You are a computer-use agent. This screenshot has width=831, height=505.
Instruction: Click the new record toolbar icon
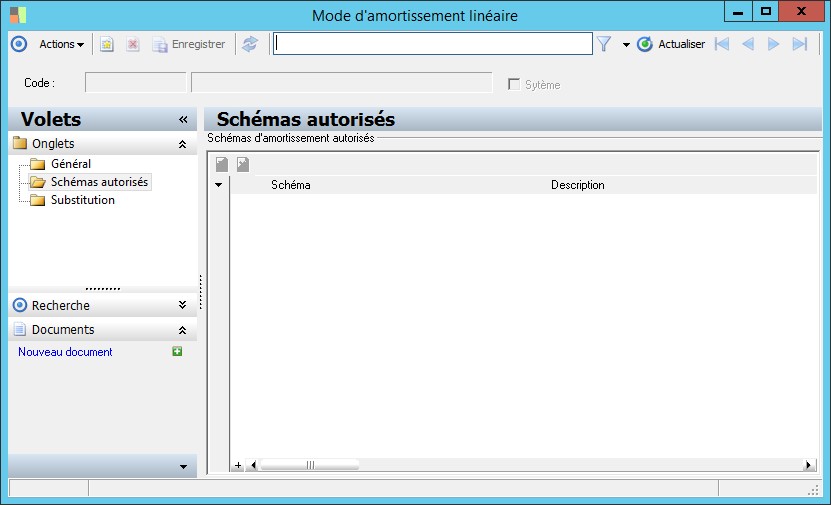coord(107,44)
